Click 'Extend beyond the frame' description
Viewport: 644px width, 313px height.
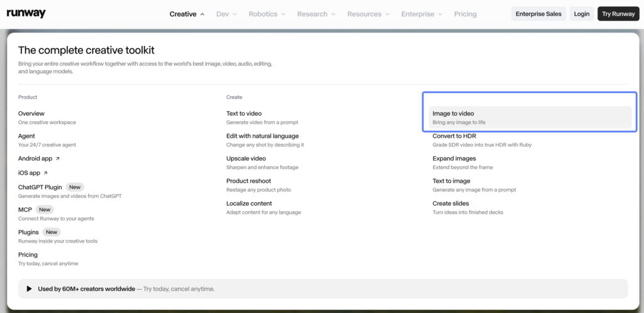462,168
